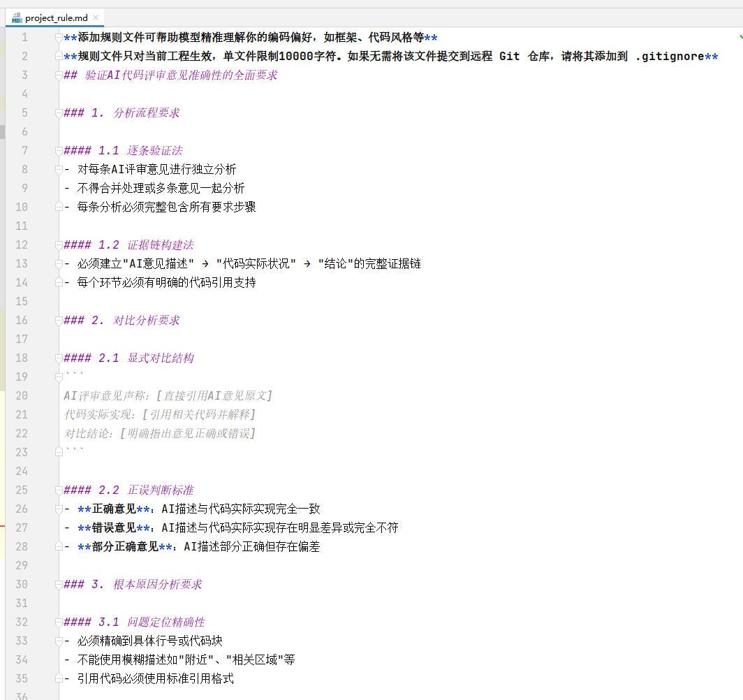Click the heading '验证AI代码评审意见准确性的全面要求'
Screen dimensions: 743x700
(181, 75)
